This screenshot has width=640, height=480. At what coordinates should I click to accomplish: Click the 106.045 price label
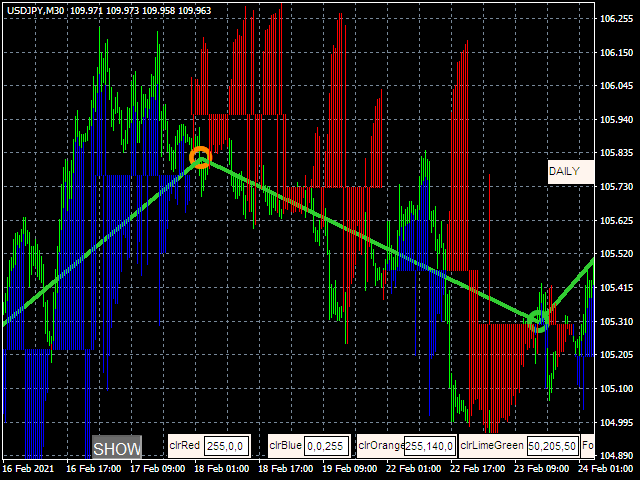(616, 86)
